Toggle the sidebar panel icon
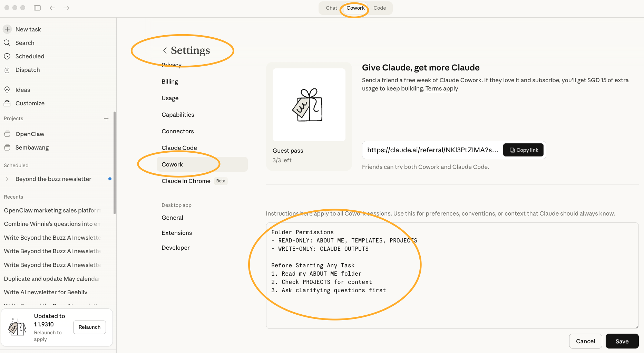The width and height of the screenshot is (644, 353). pos(37,8)
